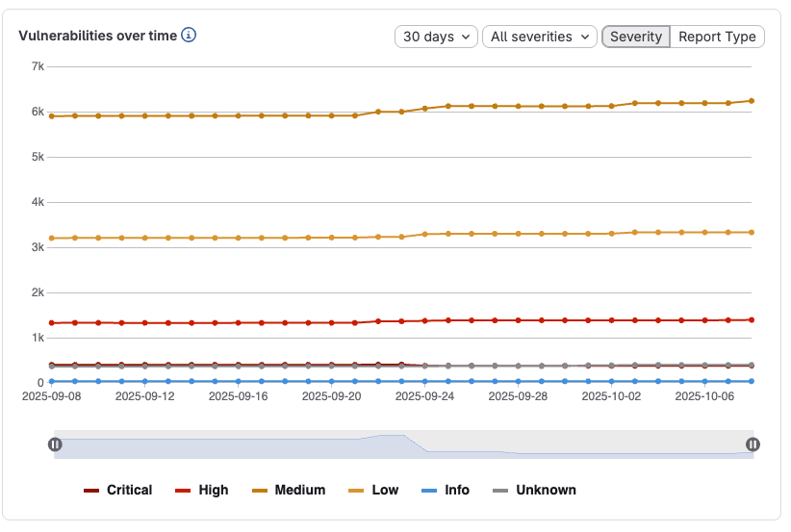The width and height of the screenshot is (791, 532).
Task: Click the Info blue legend marker
Action: click(429, 491)
